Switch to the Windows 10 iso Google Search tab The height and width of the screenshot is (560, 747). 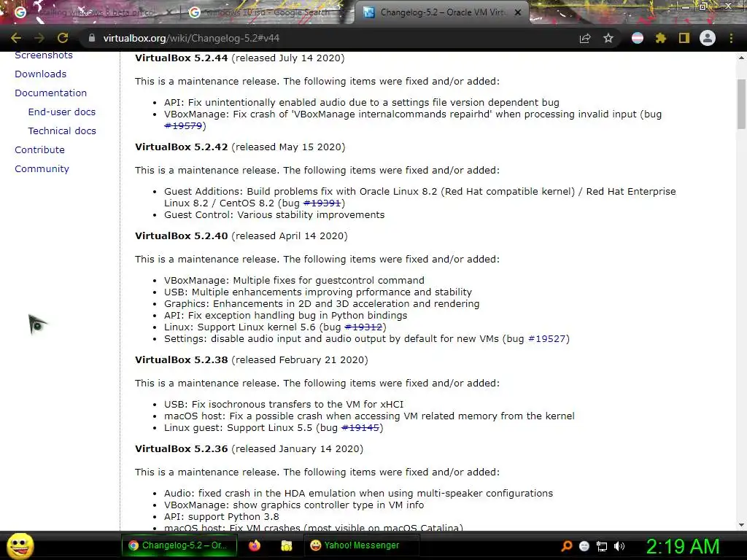click(x=267, y=12)
